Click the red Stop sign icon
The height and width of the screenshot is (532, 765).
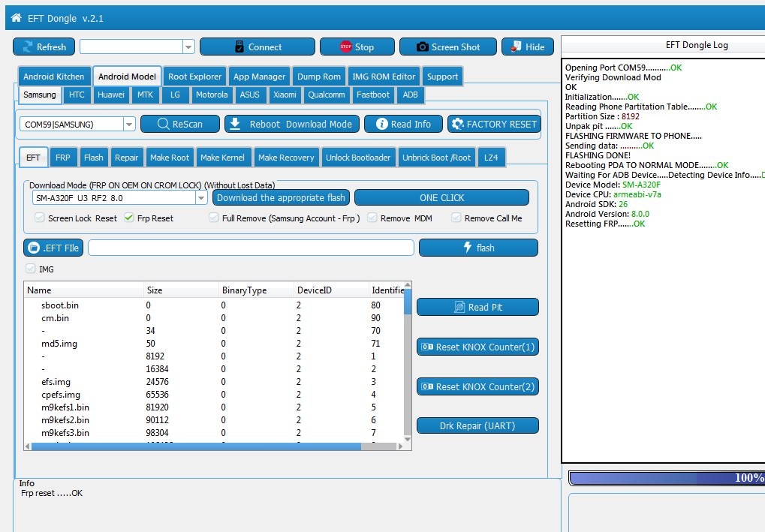point(346,47)
